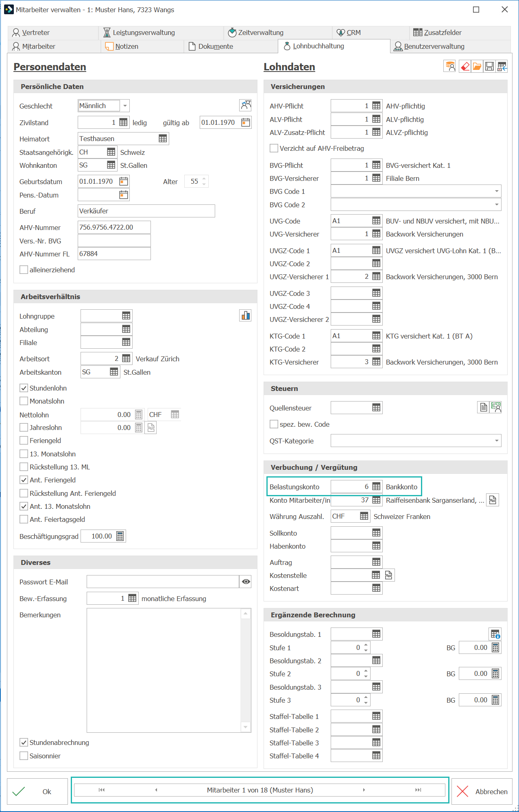Viewport: 519px width, 812px height.
Task: Decrease the Stufe 2 spinner
Action: [366, 677]
